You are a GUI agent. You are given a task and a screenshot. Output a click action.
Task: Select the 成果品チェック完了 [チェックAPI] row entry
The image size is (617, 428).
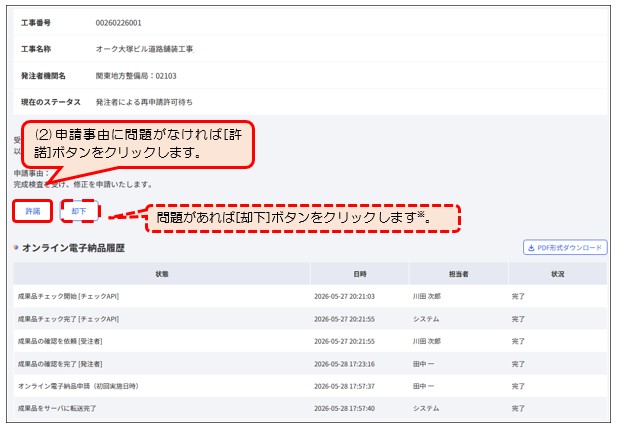68,319
